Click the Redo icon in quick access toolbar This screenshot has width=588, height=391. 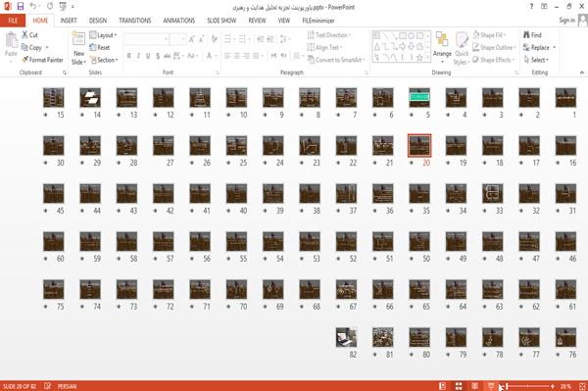[50, 7]
